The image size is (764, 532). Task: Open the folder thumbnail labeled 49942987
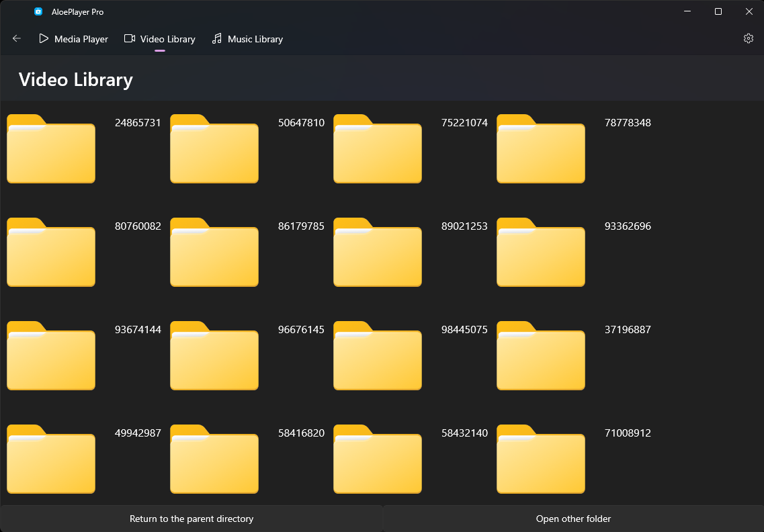coord(51,459)
